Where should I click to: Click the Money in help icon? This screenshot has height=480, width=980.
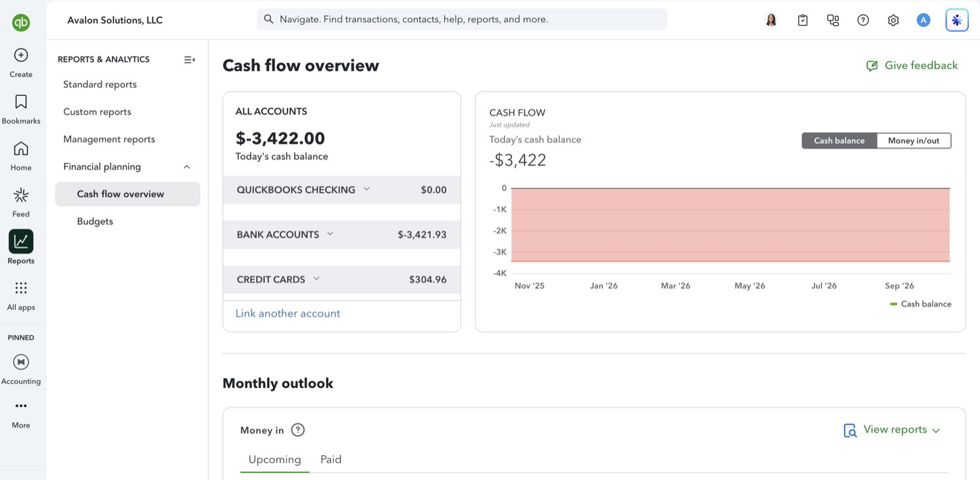(x=298, y=430)
